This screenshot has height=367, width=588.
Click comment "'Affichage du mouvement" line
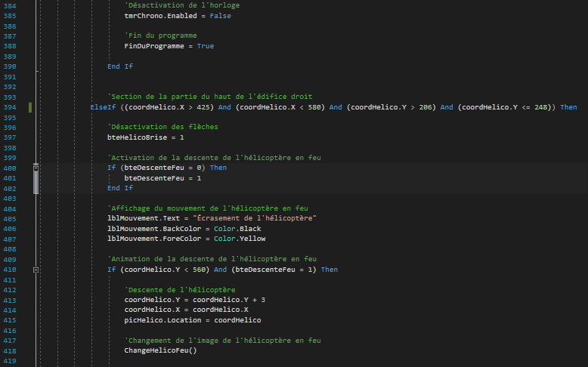(207, 208)
